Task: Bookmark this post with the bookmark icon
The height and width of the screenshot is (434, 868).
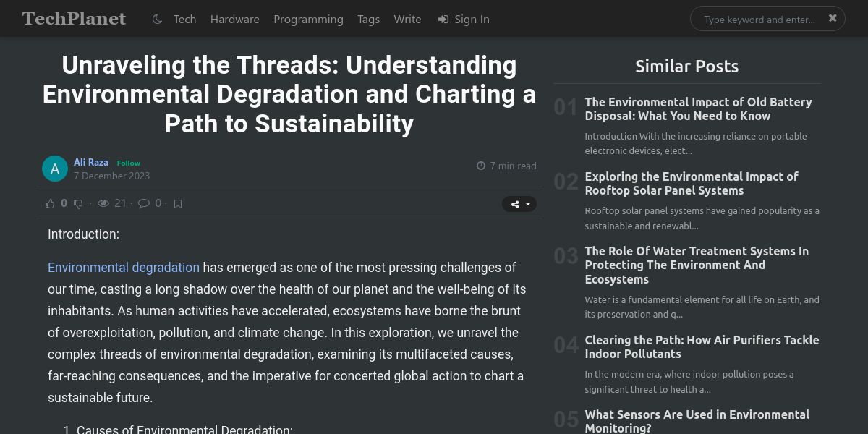Action: pyautogui.click(x=178, y=204)
